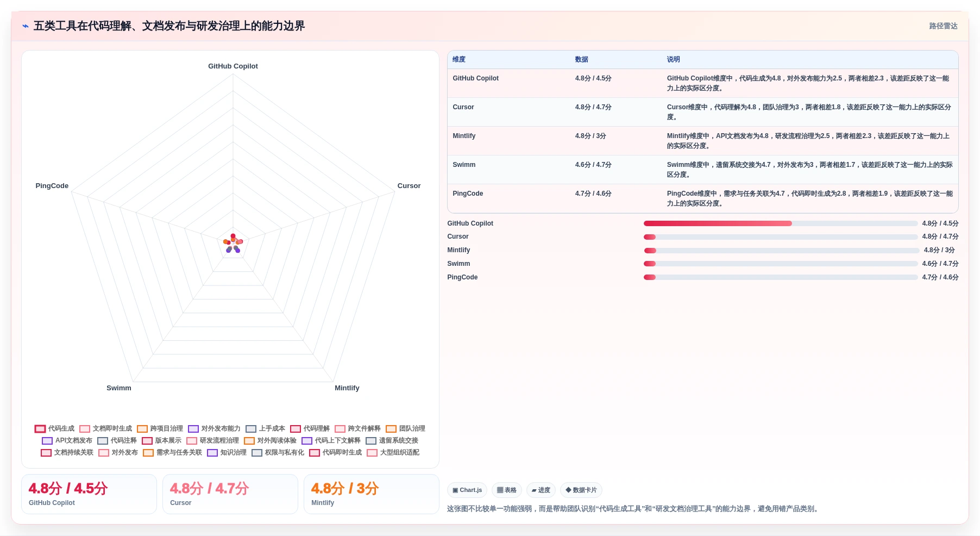Toggle the 知识治理 legend entry
This screenshot has width=980, height=536.
point(227,452)
